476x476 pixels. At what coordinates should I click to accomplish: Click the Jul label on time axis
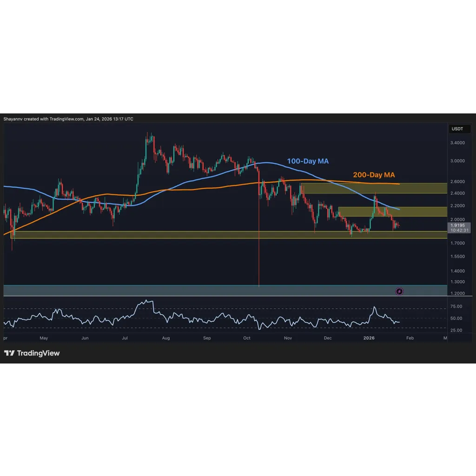tap(125, 338)
